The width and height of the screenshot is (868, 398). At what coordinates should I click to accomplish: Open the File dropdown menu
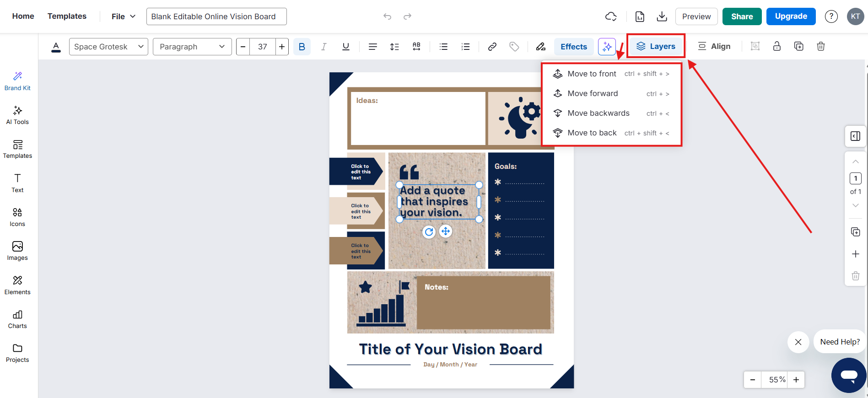pos(124,16)
